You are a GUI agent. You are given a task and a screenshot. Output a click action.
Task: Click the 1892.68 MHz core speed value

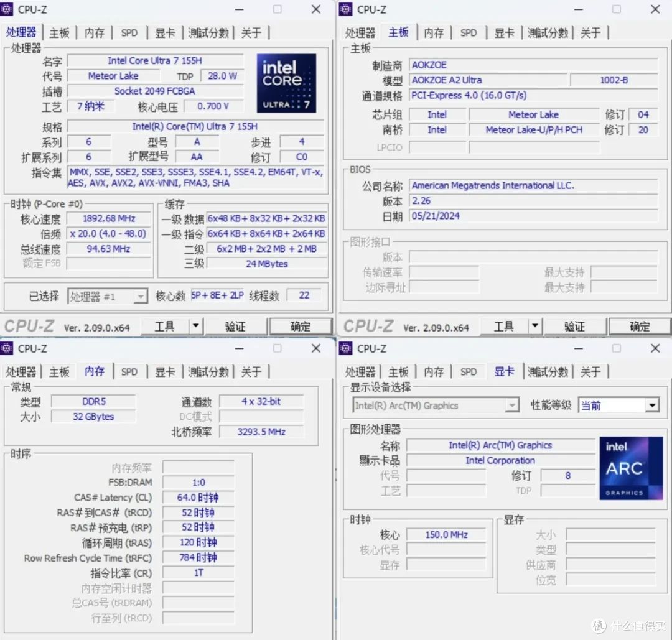109,218
